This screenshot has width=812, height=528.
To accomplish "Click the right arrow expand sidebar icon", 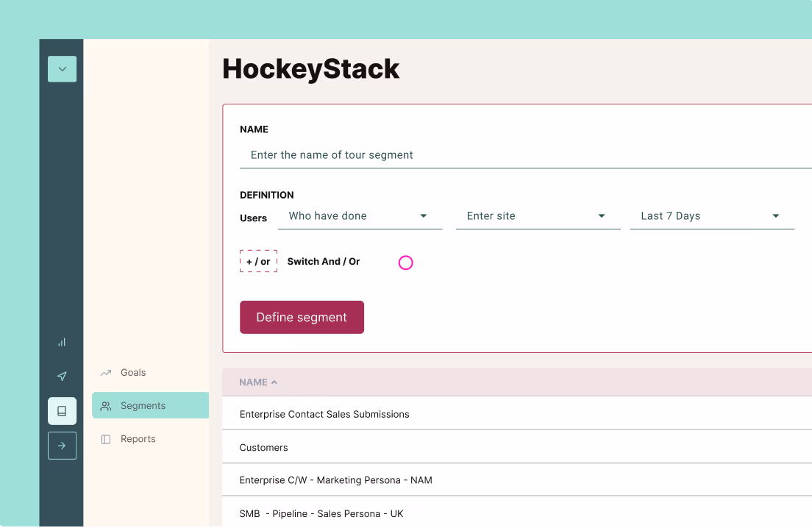I will pyautogui.click(x=62, y=445).
